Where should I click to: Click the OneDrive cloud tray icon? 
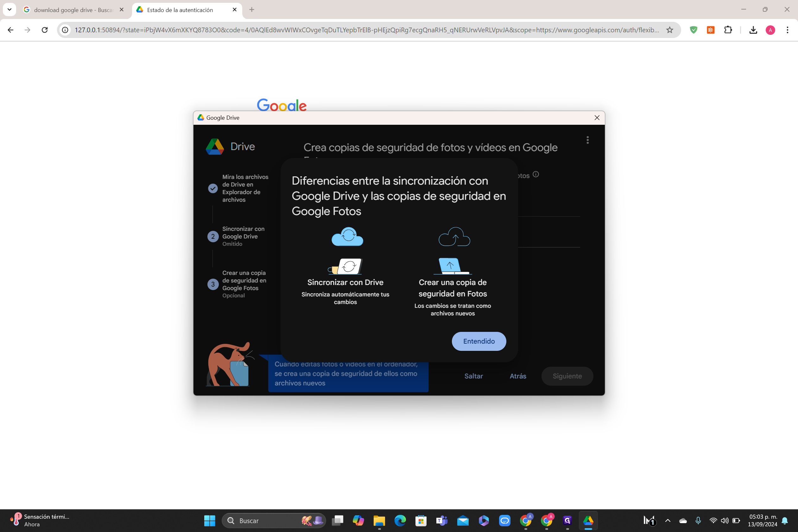[683, 521]
